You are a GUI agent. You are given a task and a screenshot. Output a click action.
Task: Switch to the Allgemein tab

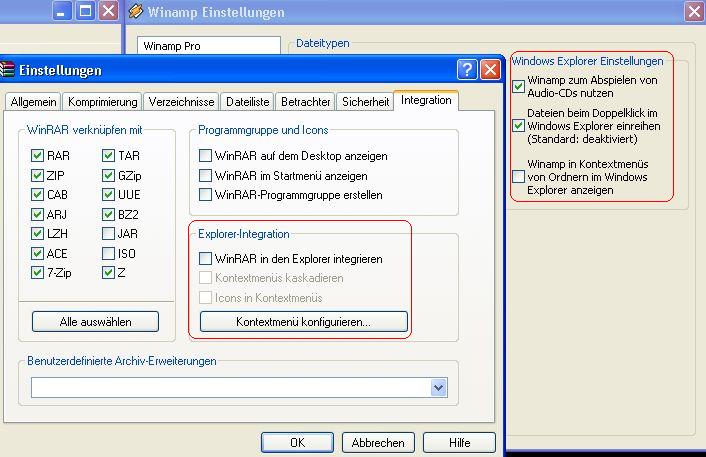(33, 102)
